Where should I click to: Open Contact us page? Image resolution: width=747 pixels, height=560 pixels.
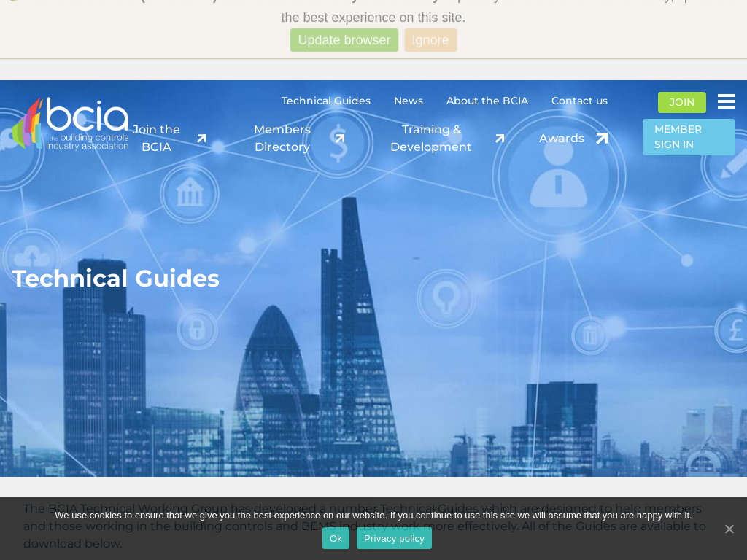point(579,101)
